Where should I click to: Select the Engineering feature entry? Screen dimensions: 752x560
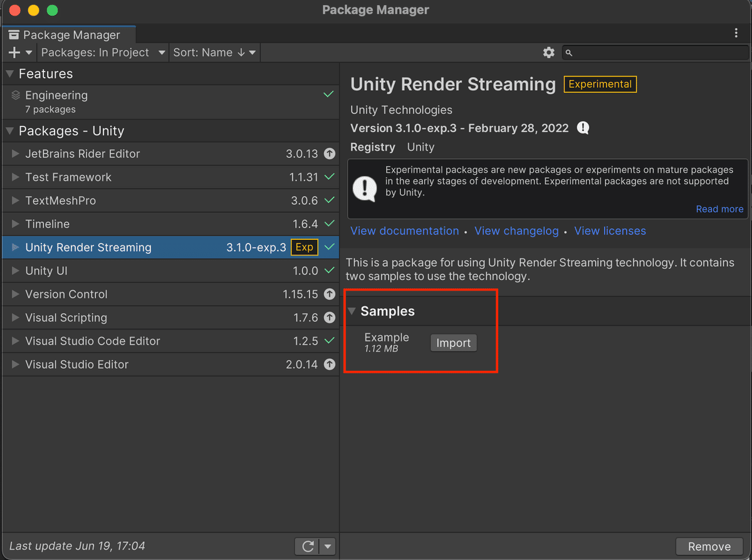click(x=170, y=101)
